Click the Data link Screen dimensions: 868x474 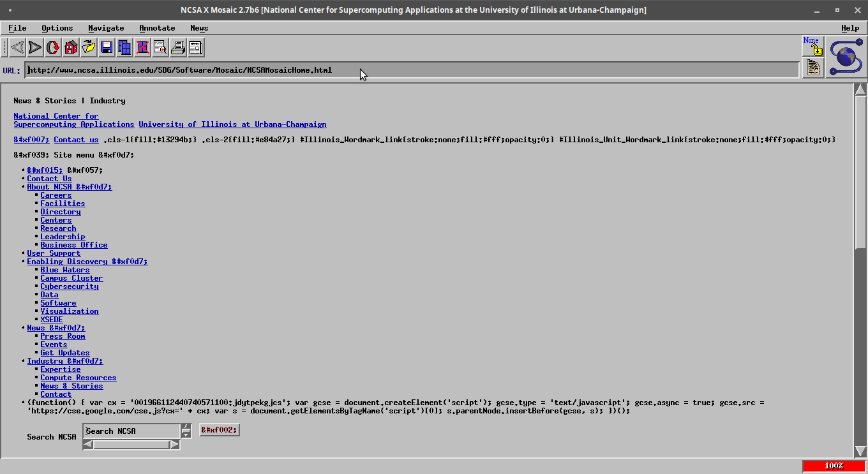pyautogui.click(x=49, y=295)
